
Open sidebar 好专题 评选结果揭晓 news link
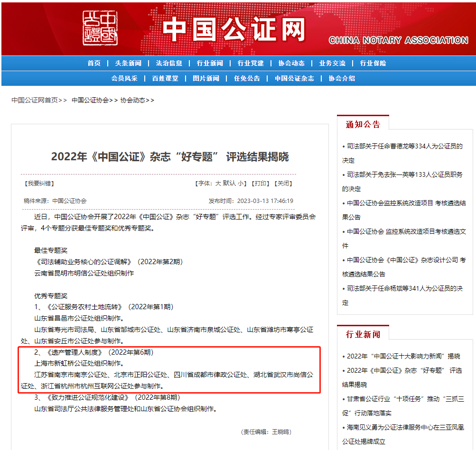point(402,377)
